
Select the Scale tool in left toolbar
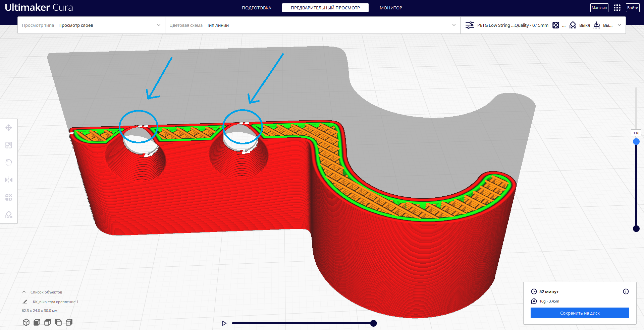coord(9,145)
